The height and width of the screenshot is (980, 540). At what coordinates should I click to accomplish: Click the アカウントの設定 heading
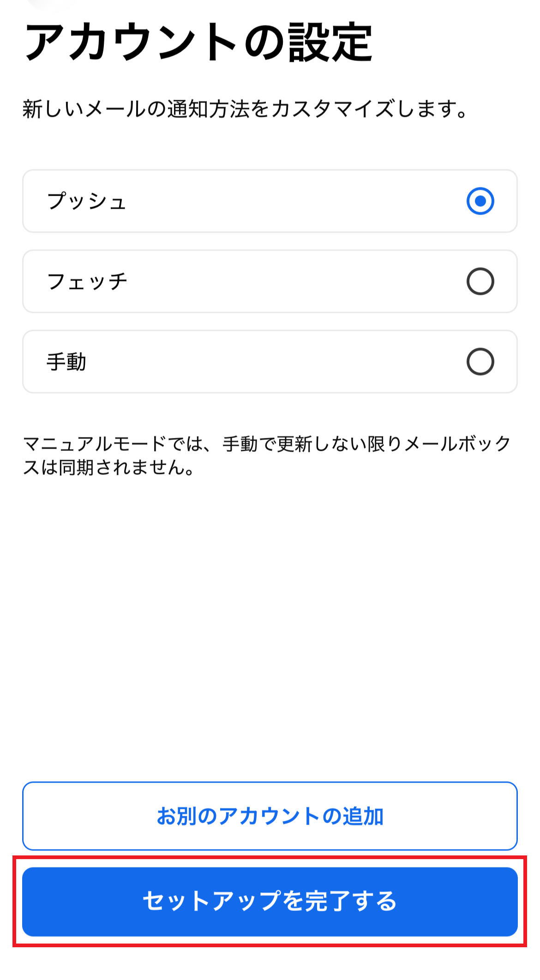tap(198, 42)
